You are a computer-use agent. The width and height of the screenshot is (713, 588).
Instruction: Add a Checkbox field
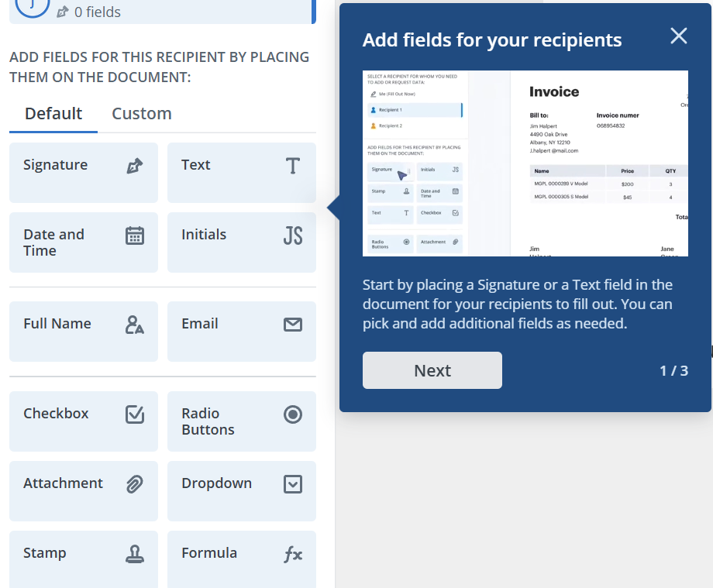84,421
